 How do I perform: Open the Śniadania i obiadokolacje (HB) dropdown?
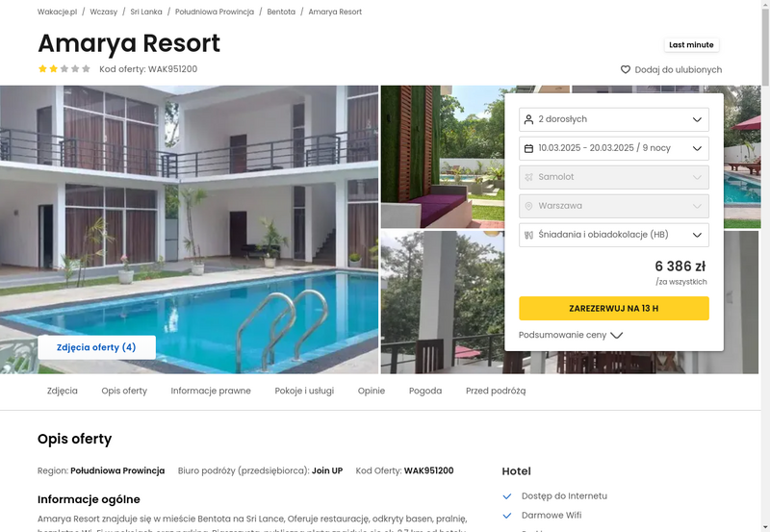pyautogui.click(x=614, y=235)
